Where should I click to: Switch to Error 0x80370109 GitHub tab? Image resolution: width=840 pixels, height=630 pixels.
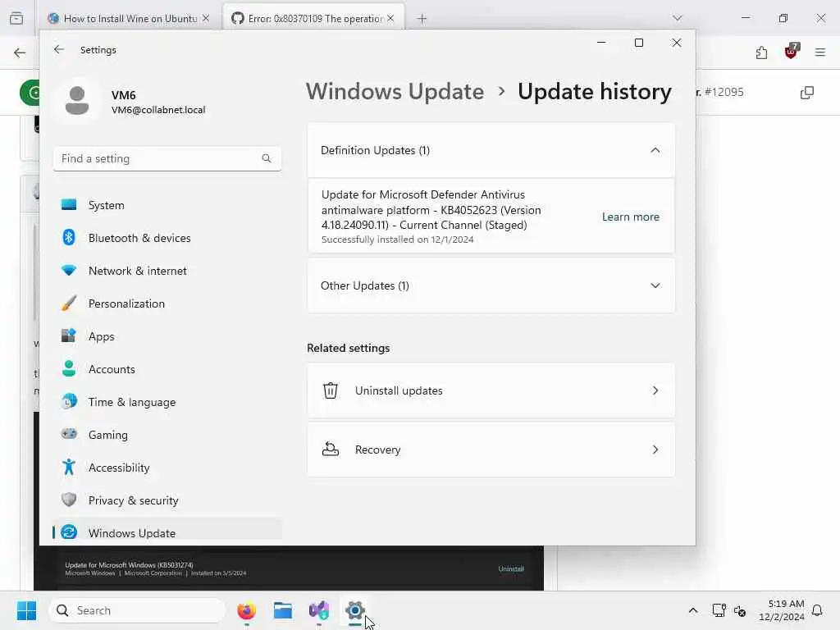pos(314,18)
